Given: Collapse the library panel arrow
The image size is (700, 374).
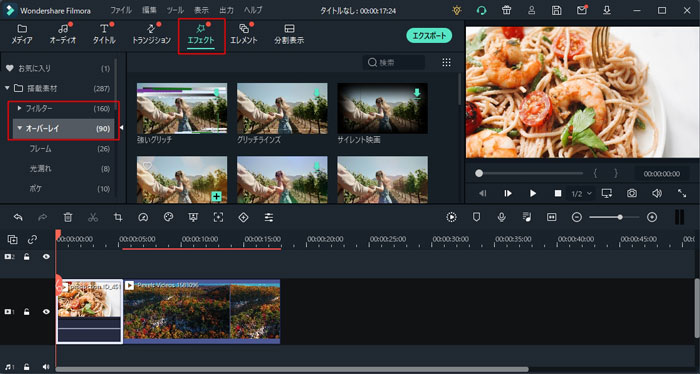Looking at the screenshot, I should click(121, 128).
